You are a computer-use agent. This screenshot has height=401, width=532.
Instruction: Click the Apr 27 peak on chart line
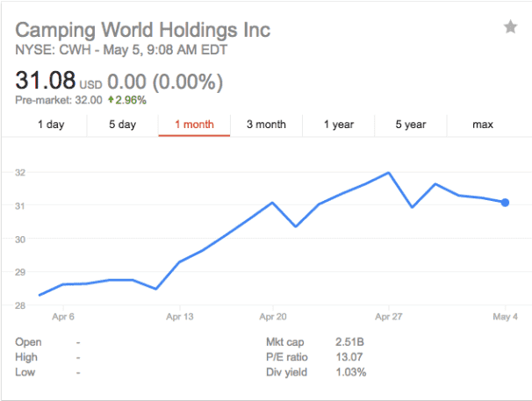(x=389, y=173)
